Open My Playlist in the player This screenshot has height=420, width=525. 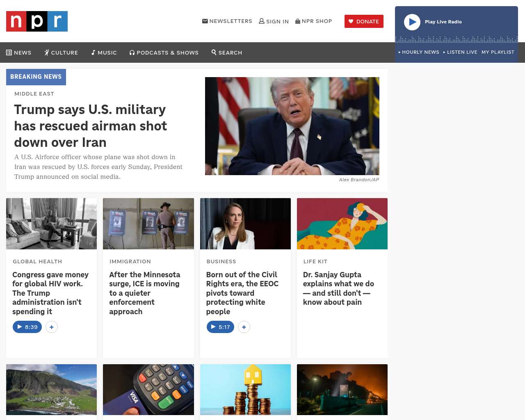coord(498,52)
